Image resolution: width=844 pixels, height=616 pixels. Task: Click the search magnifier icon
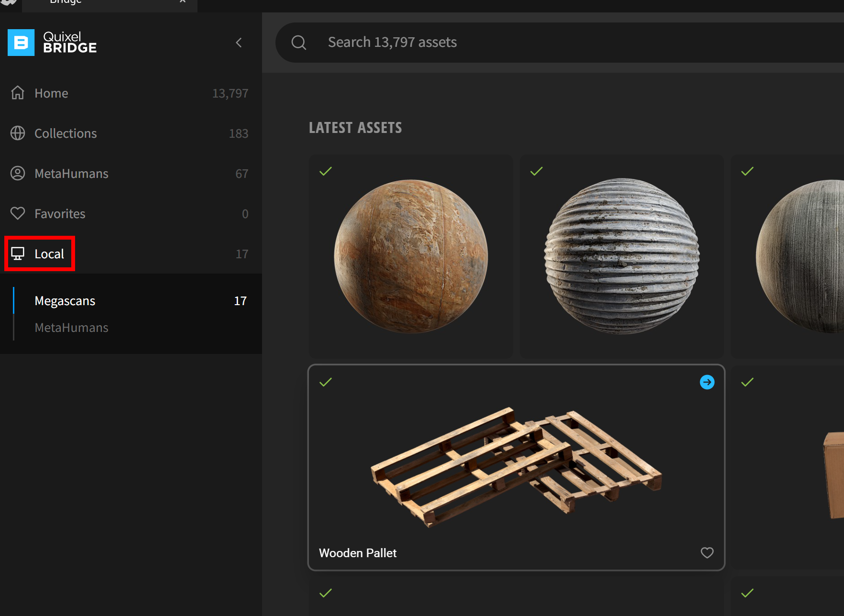299,43
